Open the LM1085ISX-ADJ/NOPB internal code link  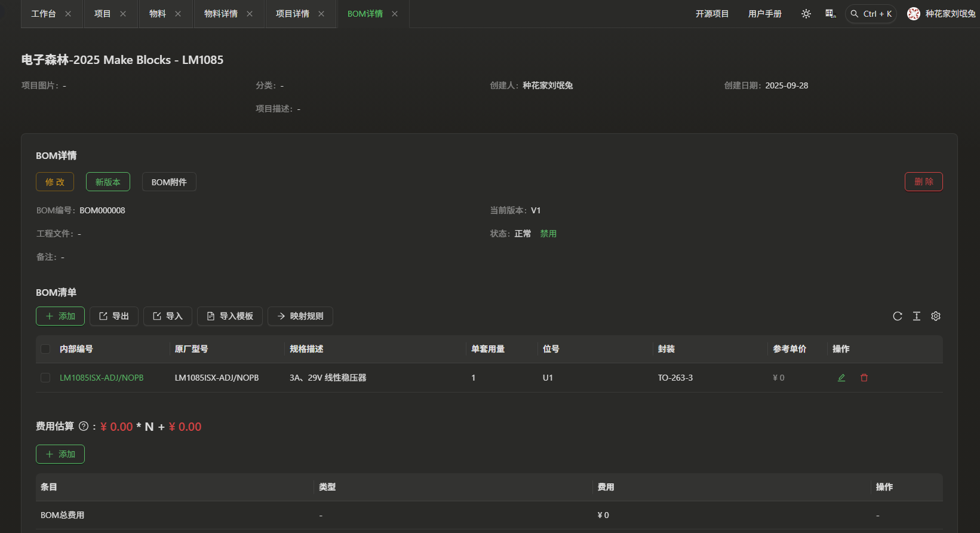tap(102, 378)
